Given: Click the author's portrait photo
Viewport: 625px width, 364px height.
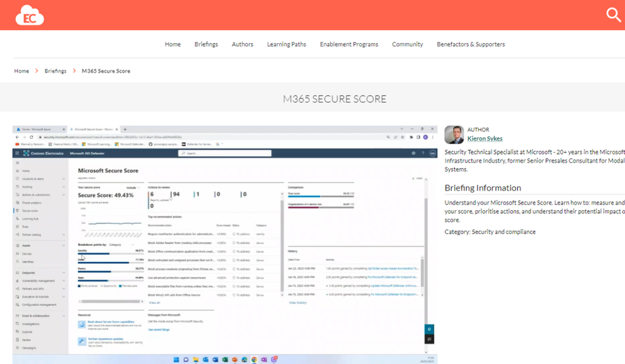Looking at the screenshot, I should click(454, 134).
